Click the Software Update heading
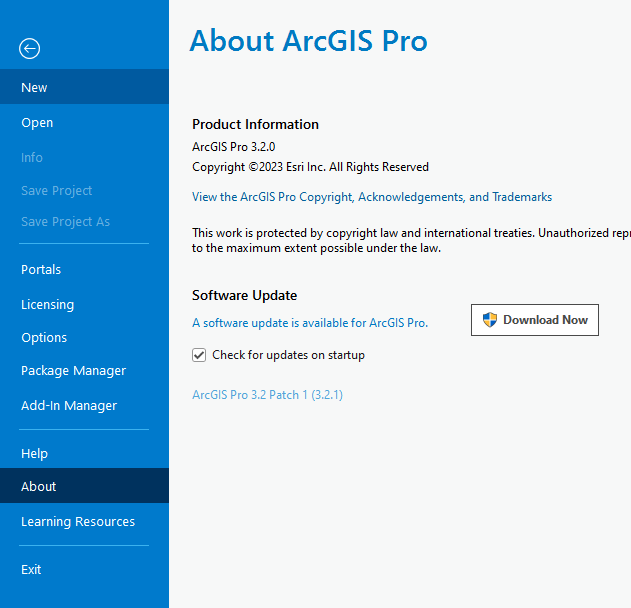This screenshot has height=608, width=631. click(244, 295)
